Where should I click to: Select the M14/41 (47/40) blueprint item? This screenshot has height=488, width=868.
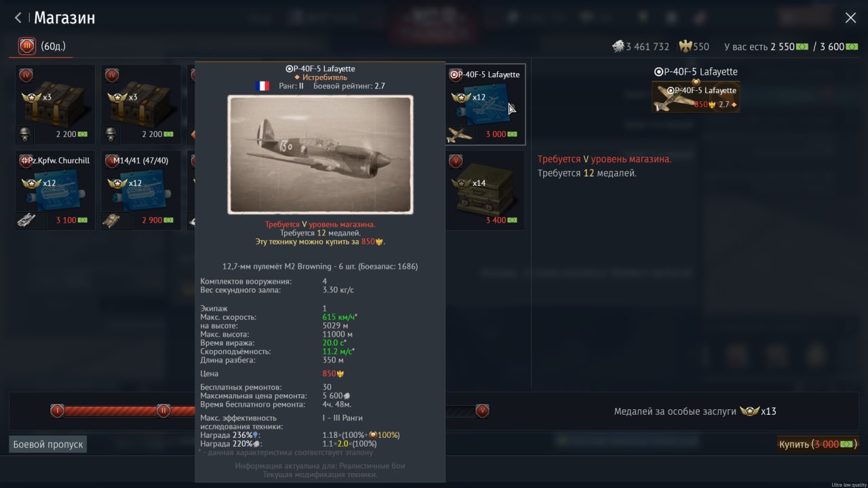click(x=141, y=190)
